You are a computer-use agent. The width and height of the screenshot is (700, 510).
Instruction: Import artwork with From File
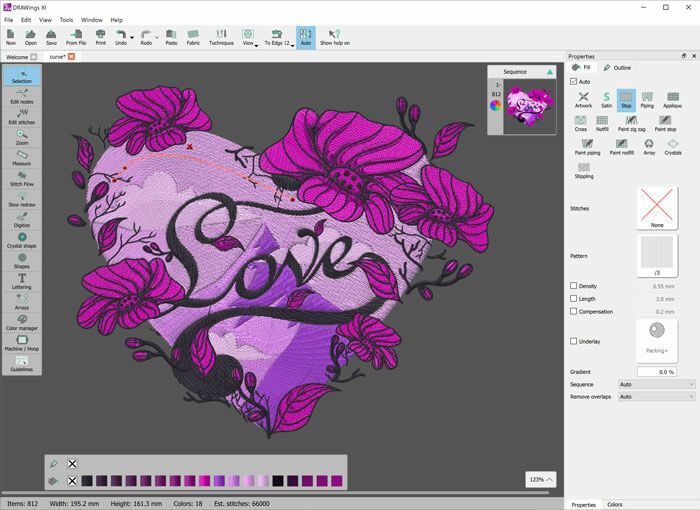pyautogui.click(x=76, y=38)
